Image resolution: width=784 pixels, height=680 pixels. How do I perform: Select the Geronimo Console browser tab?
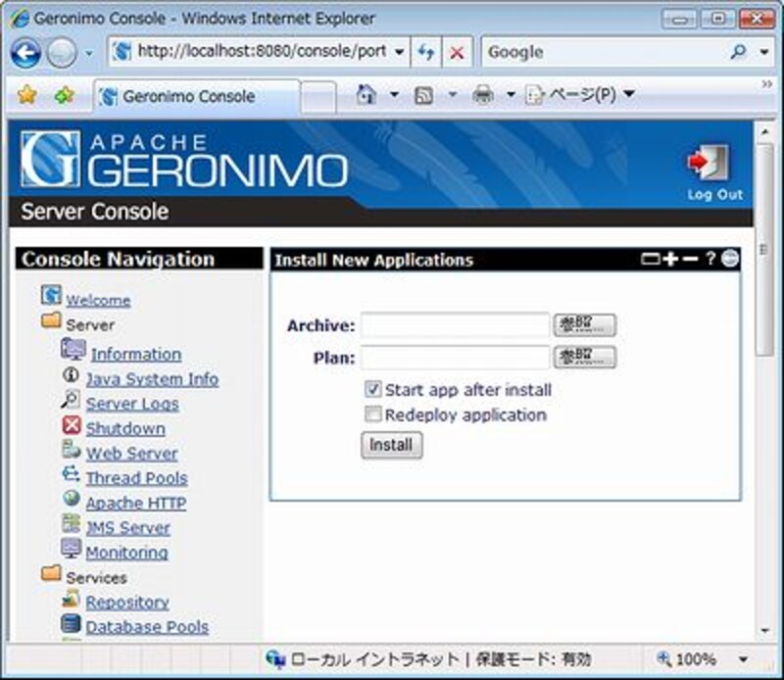pos(196,96)
